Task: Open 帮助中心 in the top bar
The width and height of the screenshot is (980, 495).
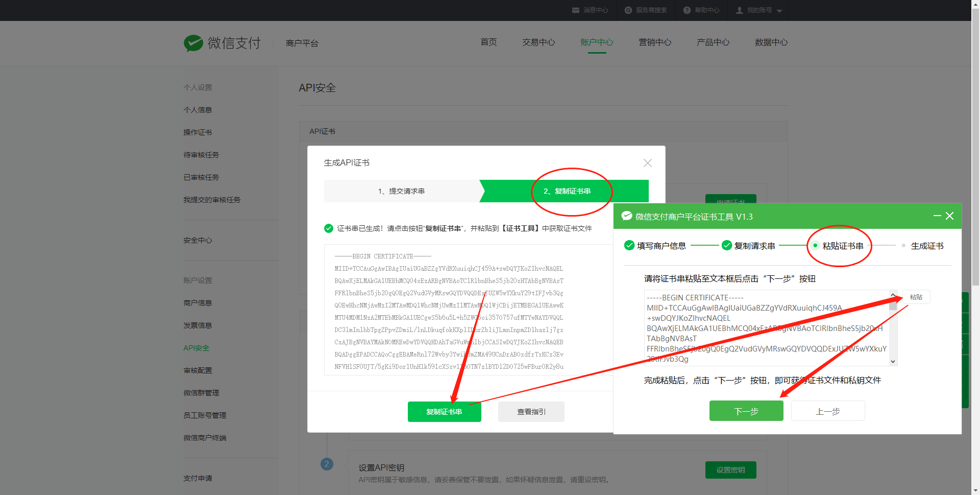Action: pos(701,10)
